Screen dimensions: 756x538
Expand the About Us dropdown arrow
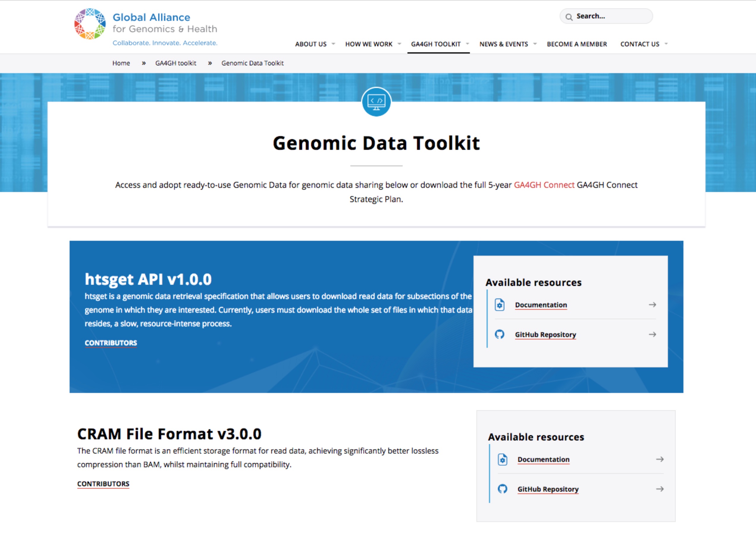click(x=333, y=44)
